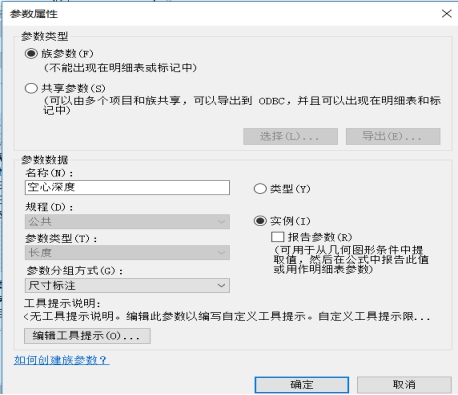Cancel the dialog with 取消 button

(x=404, y=385)
